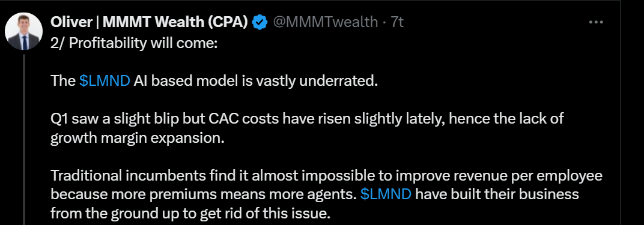Click the $LMND cashtag before 'have built their business'

pyautogui.click(x=386, y=194)
